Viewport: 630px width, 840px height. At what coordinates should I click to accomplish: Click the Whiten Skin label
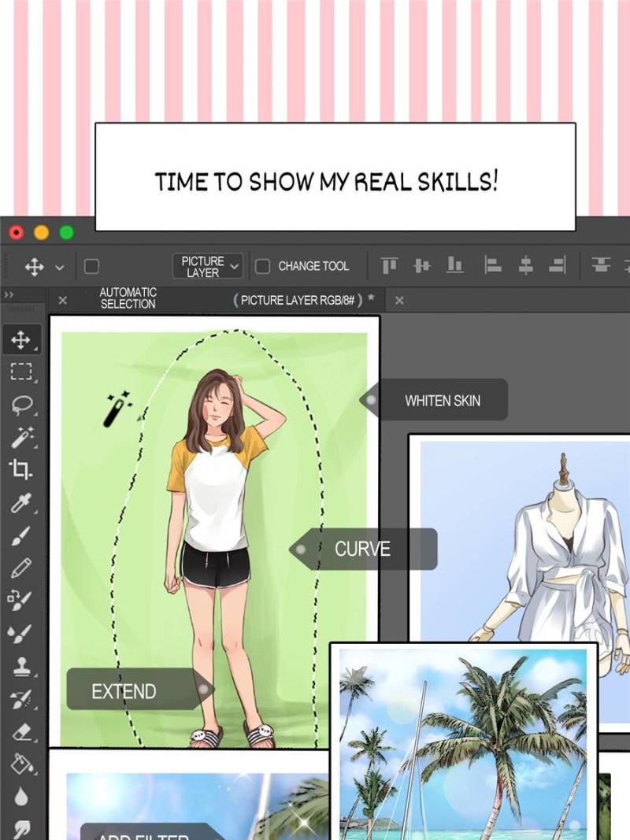442,401
